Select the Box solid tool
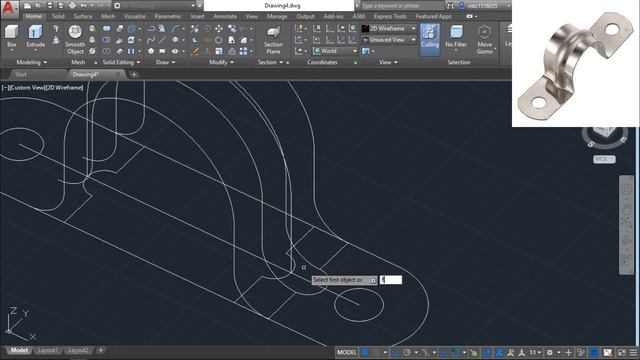This screenshot has height=360, width=640. click(11, 37)
